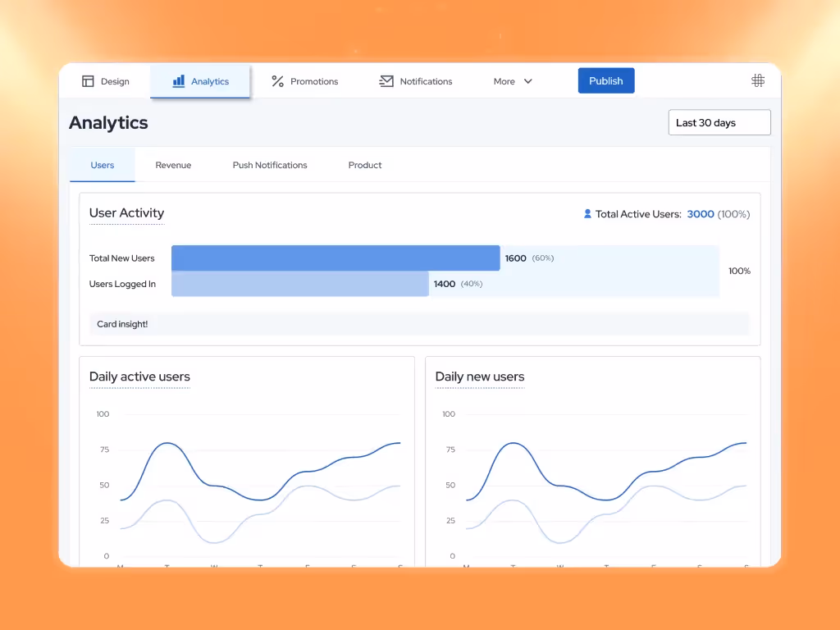This screenshot has height=630, width=840.
Task: Click the User Activity heading
Action: pos(126,213)
